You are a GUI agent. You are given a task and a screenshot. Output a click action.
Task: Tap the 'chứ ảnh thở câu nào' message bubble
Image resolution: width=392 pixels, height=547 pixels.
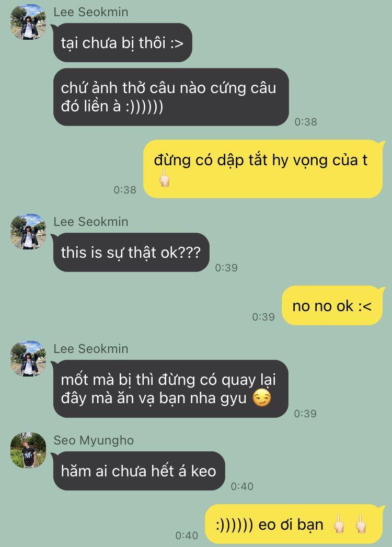pos(171,97)
